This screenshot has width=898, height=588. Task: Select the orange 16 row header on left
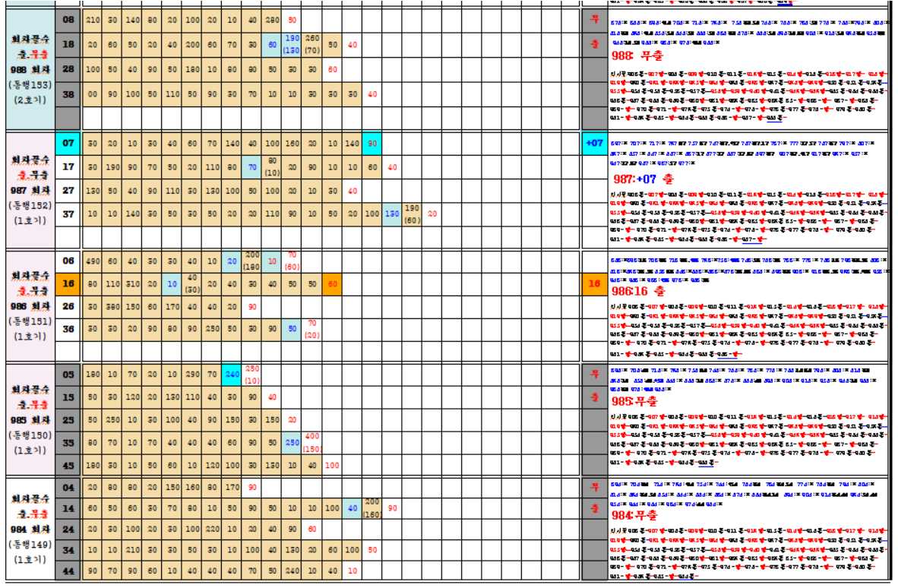point(68,283)
